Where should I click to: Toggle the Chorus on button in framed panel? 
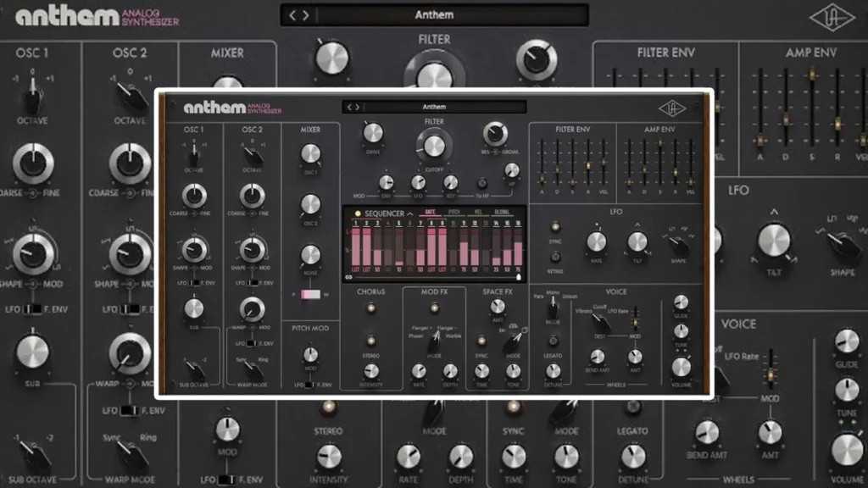(371, 308)
